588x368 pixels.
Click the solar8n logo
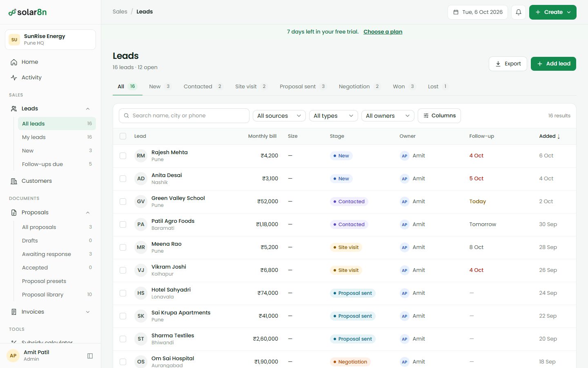27,12
